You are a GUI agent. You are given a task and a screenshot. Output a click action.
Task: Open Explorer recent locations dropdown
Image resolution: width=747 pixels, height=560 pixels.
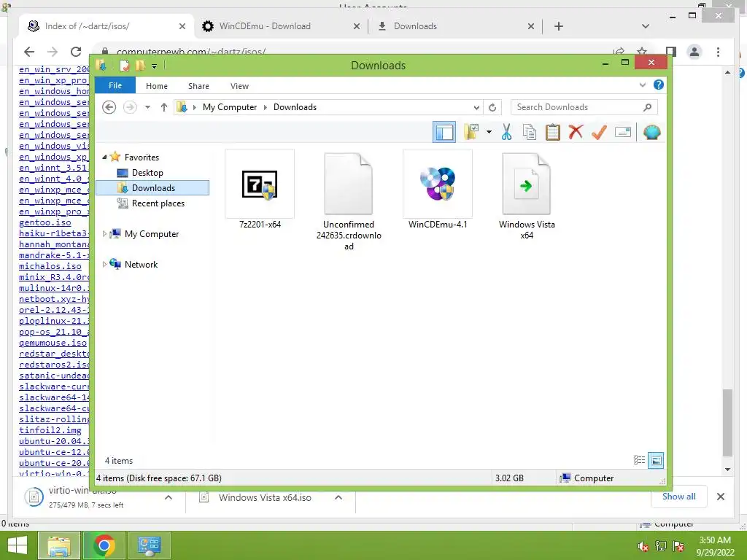147,107
